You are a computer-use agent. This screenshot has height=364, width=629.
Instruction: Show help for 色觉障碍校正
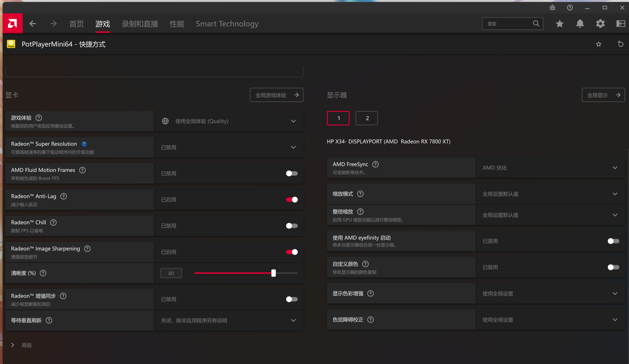(371, 320)
